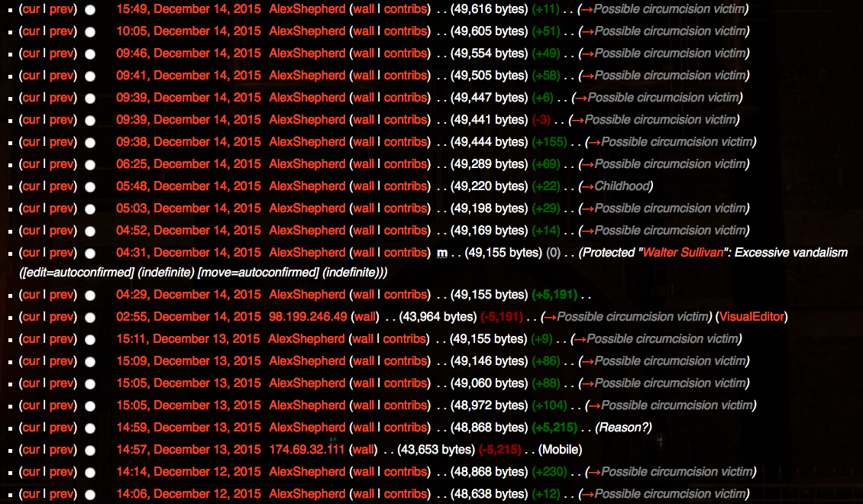Open 'cur' diff for 05:03, December 14 revision
This screenshot has width=863, height=504.
(31, 208)
